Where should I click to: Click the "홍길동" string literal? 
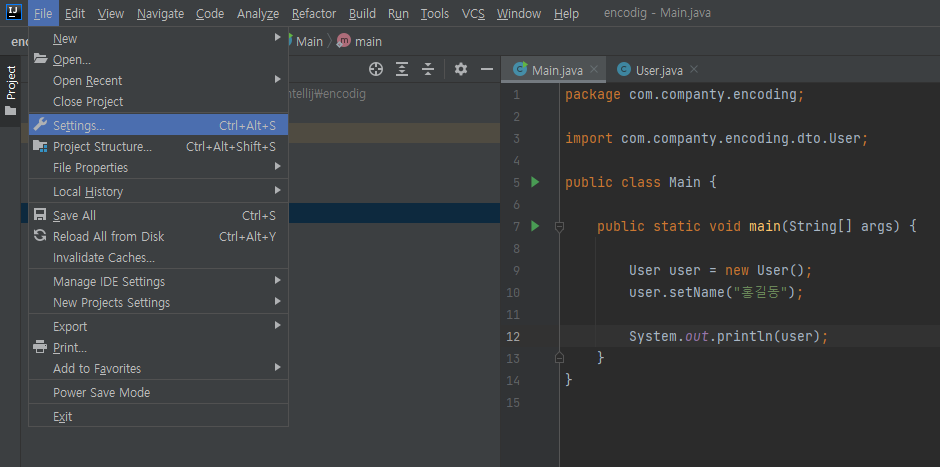point(761,292)
